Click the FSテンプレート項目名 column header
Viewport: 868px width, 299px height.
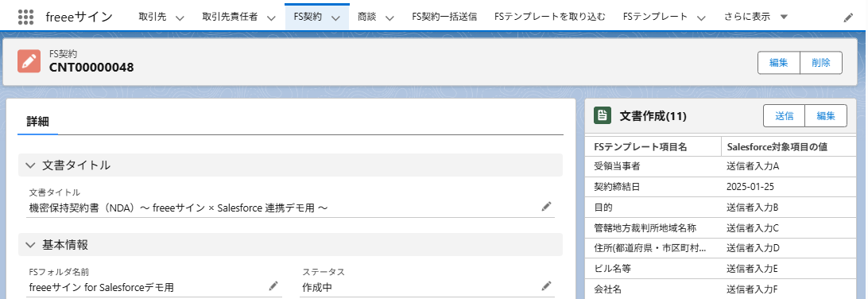[641, 147]
